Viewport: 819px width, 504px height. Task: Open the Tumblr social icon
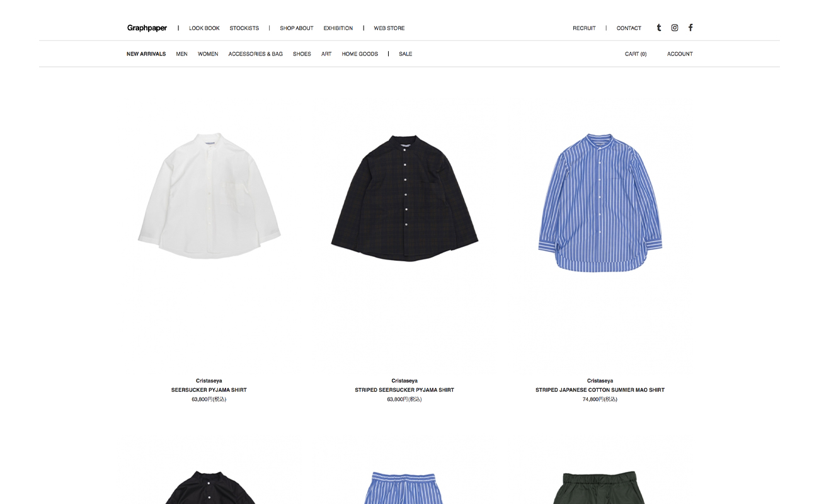point(659,28)
